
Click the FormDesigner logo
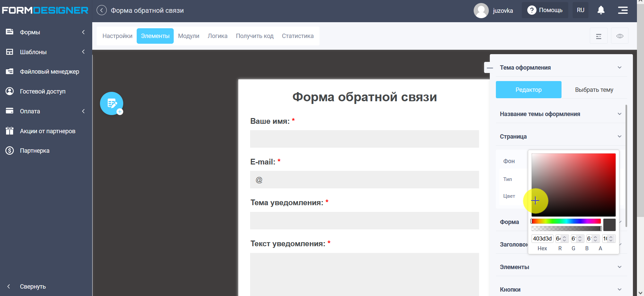[x=45, y=10]
